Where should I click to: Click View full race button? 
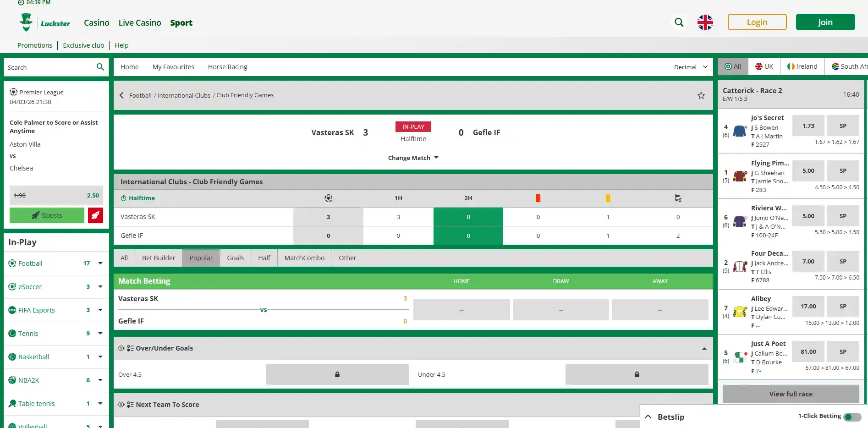[x=791, y=394]
